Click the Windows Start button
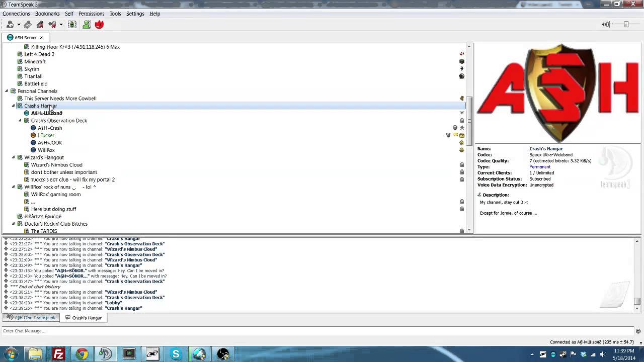This screenshot has height=362, width=644. [11, 354]
